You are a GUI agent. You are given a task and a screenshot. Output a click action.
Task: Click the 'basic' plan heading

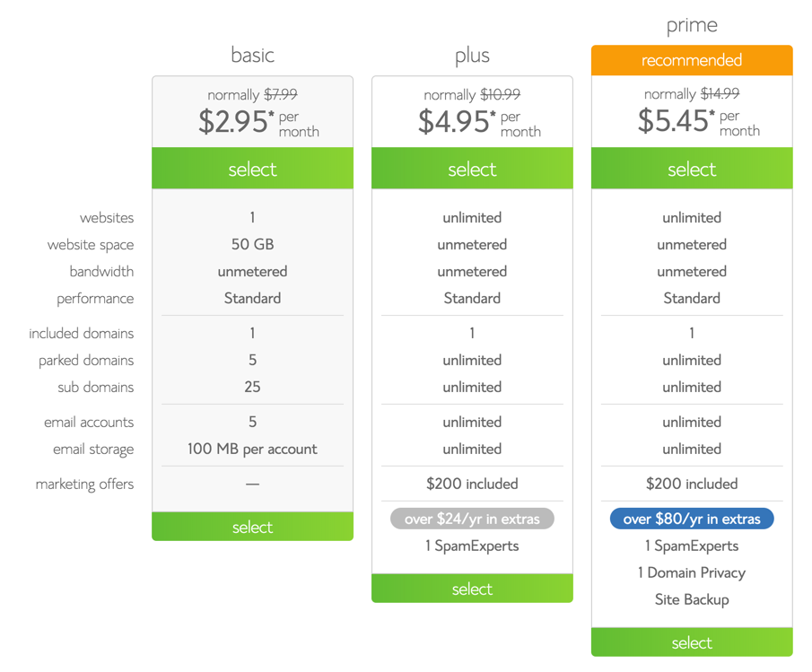coord(252,55)
